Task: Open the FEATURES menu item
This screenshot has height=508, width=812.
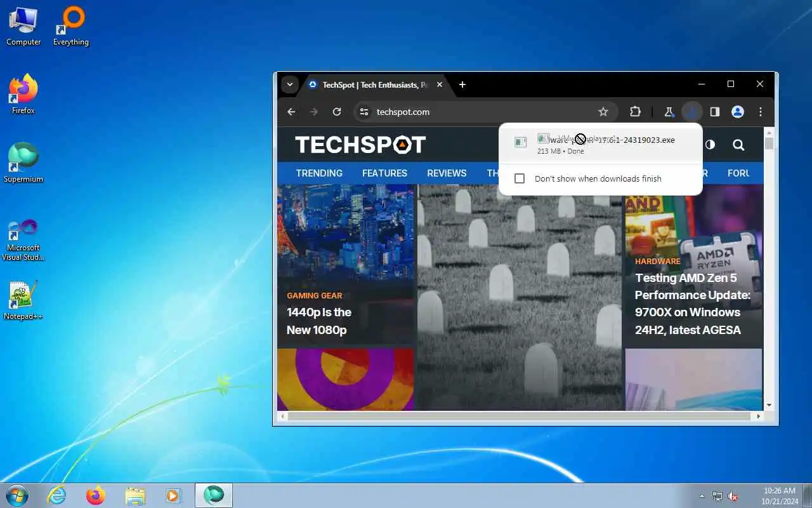Action: tap(384, 173)
